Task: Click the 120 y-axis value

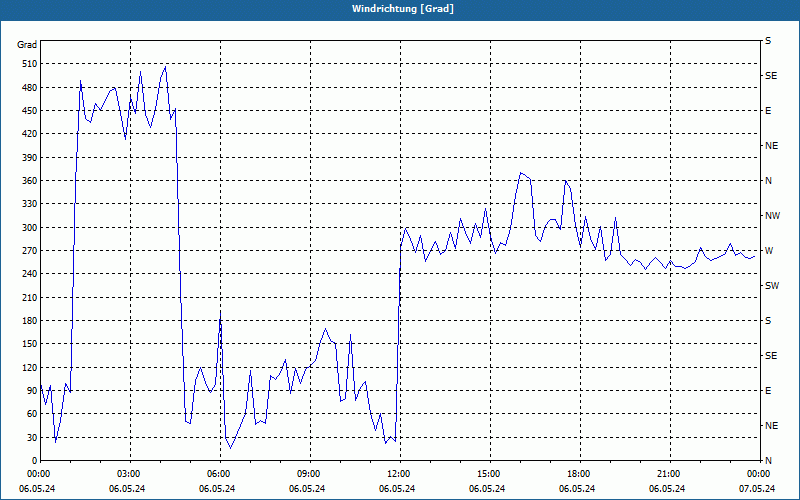Action: tap(31, 367)
